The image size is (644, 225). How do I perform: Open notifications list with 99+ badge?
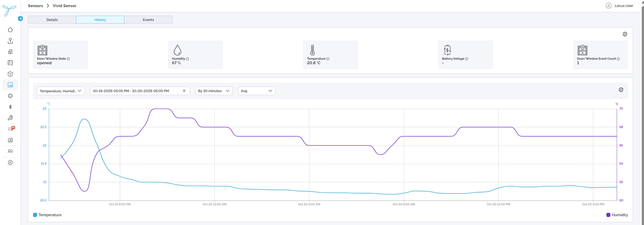coord(11,129)
